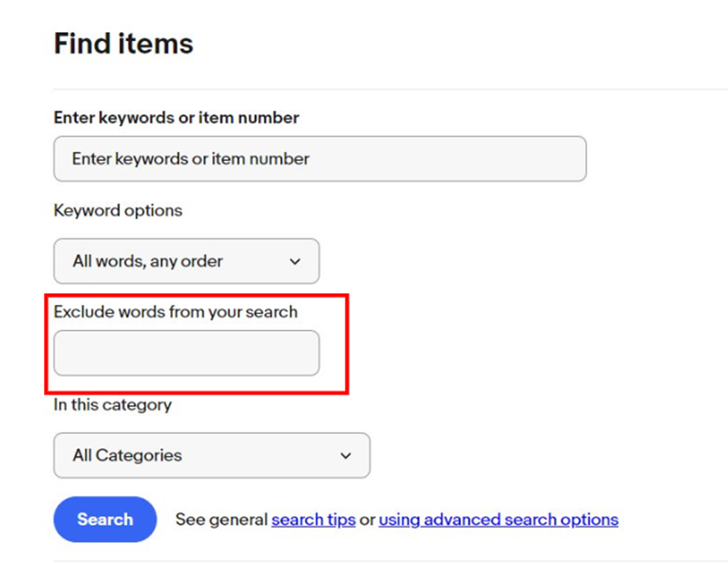Click the placeholder text in the keywords box
Viewport: 728px width, 563px height.
[x=190, y=159]
